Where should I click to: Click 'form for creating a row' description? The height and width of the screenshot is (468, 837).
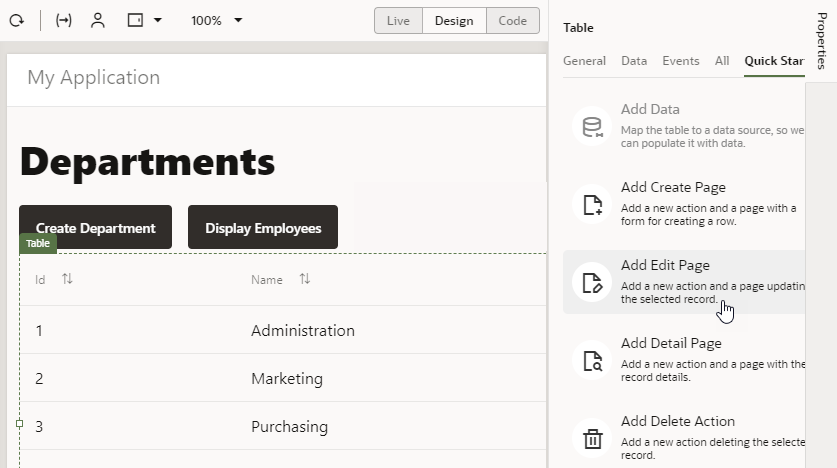[678, 221]
